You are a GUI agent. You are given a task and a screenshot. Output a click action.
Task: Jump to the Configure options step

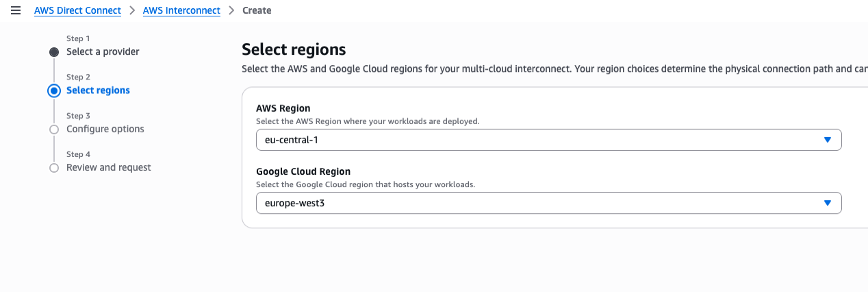click(105, 129)
